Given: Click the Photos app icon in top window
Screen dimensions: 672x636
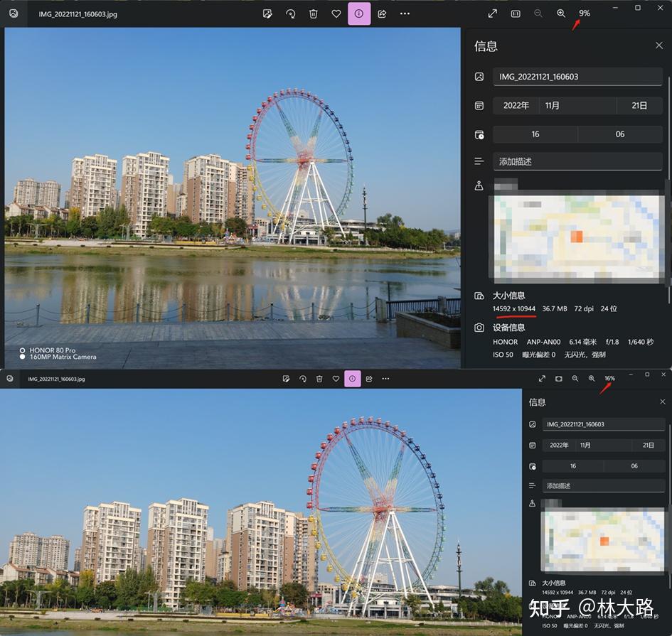Looking at the screenshot, I should tap(14, 14).
